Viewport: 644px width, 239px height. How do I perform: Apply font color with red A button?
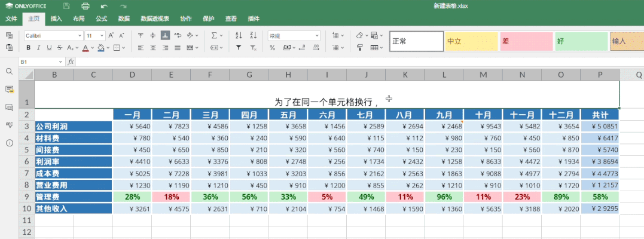[86, 48]
